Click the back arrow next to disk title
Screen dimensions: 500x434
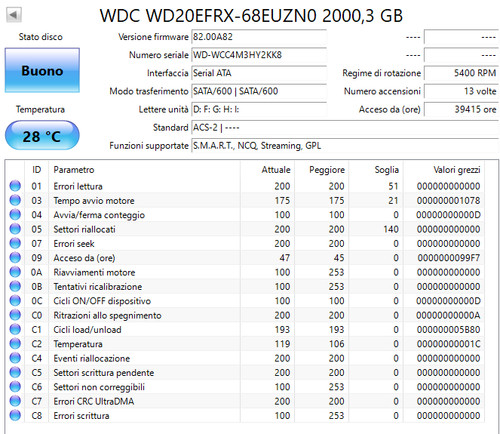click(x=14, y=15)
